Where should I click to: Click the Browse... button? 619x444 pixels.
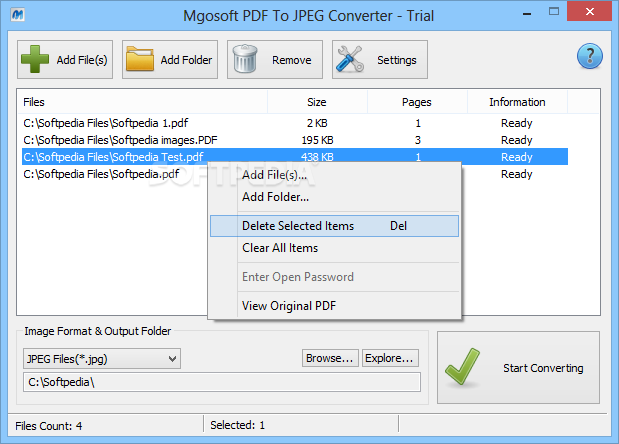(x=330, y=358)
